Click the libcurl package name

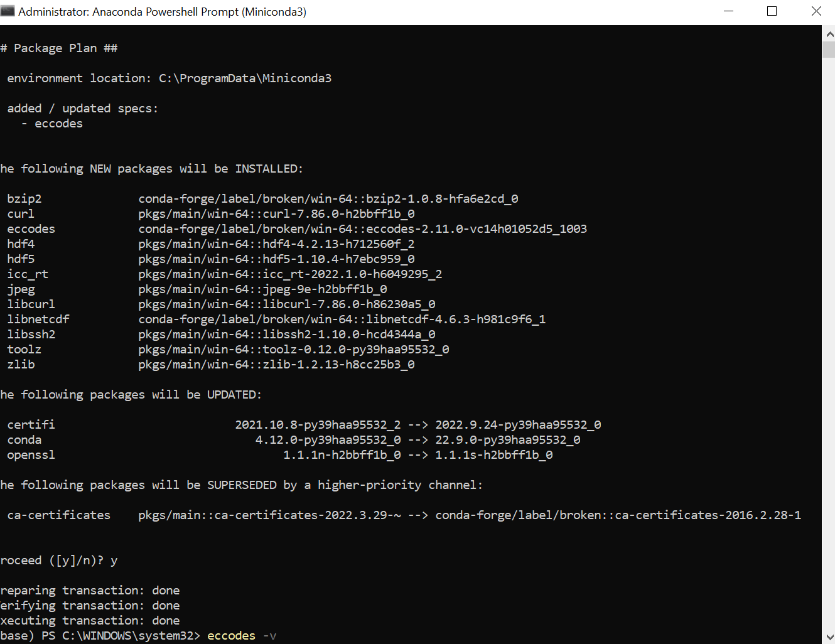[x=31, y=304]
